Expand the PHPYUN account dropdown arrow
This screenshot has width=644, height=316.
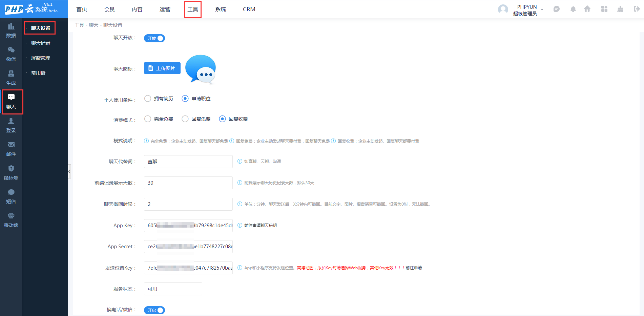tap(542, 9)
